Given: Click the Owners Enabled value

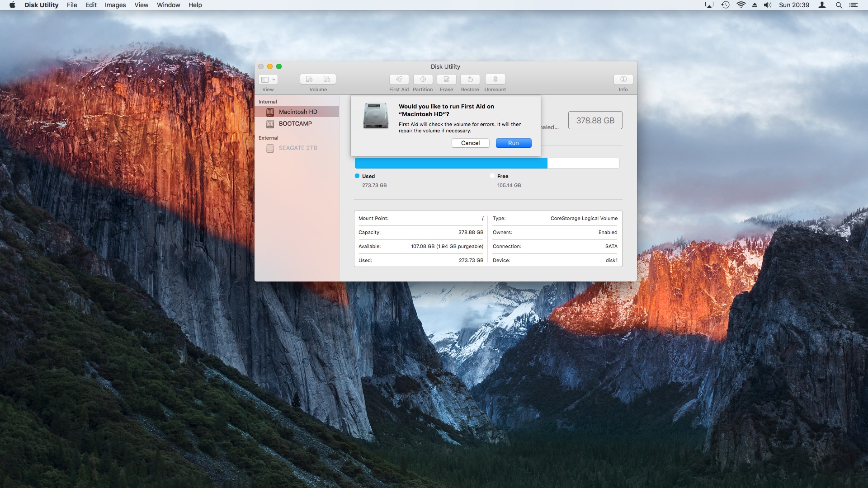Looking at the screenshot, I should [x=608, y=232].
